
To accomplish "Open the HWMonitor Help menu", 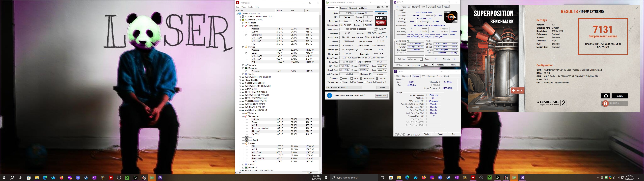I will click(x=257, y=7).
